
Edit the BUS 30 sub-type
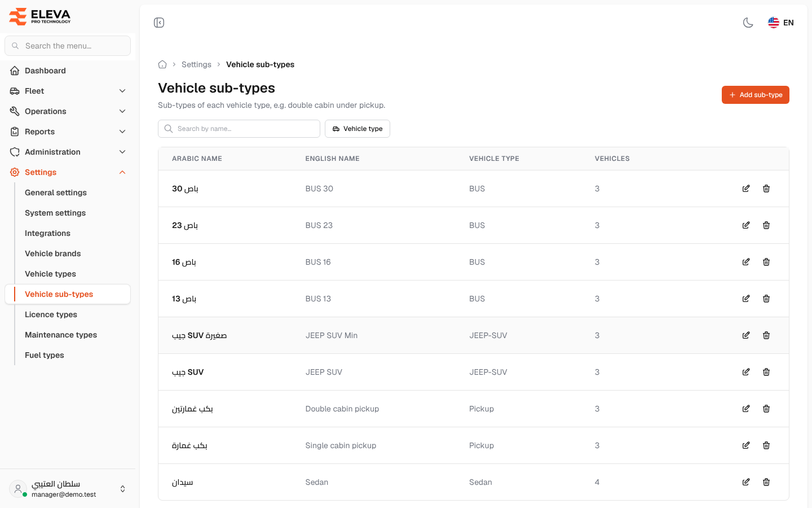746,189
